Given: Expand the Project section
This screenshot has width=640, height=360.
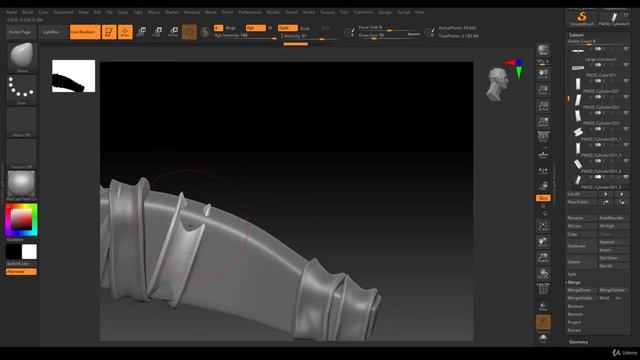Looking at the screenshot, I should [574, 322].
